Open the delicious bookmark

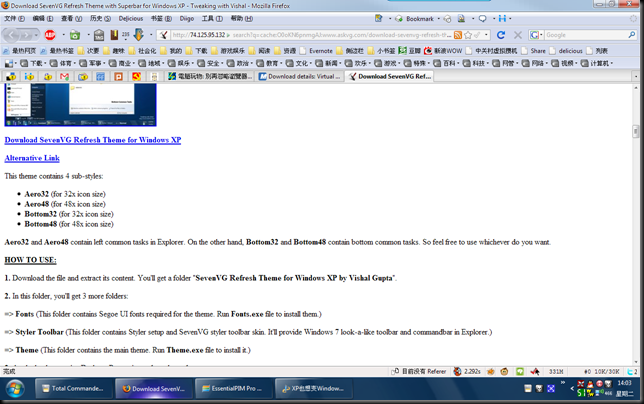click(x=566, y=51)
